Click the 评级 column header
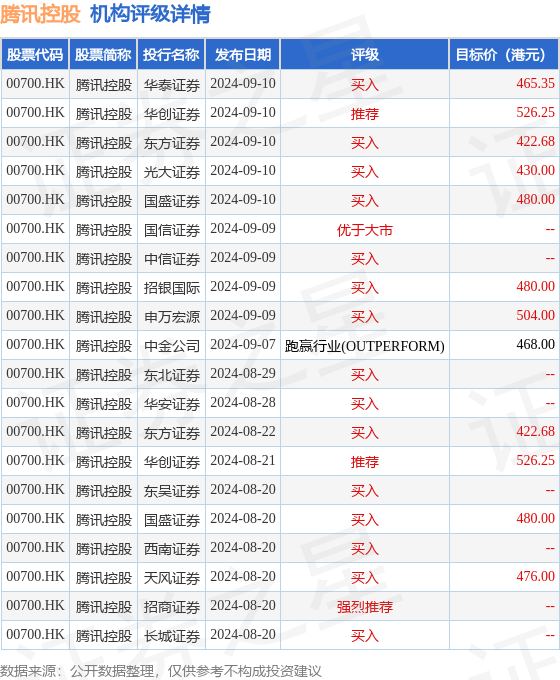The width and height of the screenshot is (560, 680). pos(365,55)
